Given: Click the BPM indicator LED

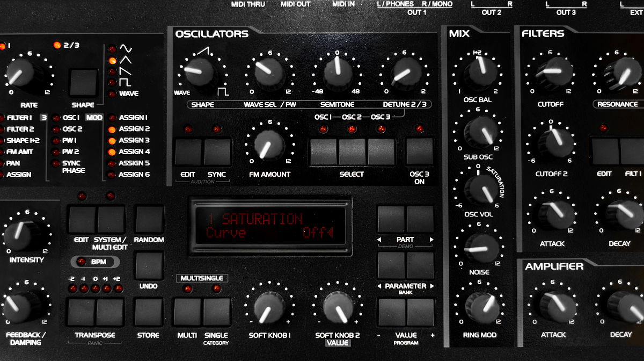Looking at the screenshot, I should tap(82, 262).
